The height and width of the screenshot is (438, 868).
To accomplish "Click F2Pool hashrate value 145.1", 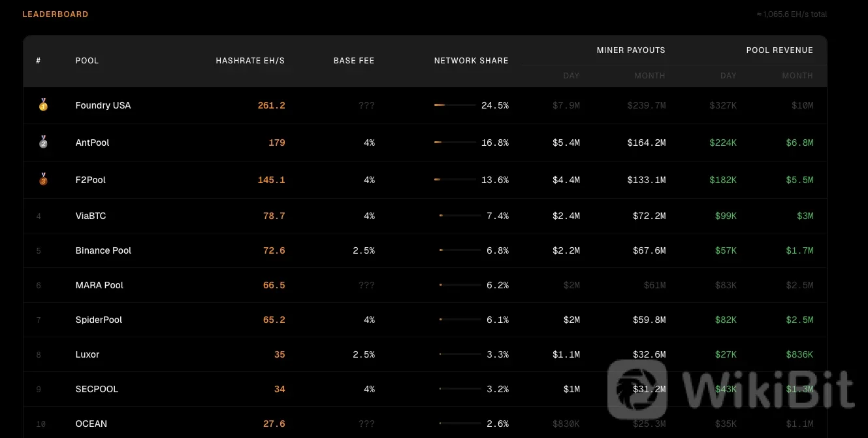I will pos(271,180).
